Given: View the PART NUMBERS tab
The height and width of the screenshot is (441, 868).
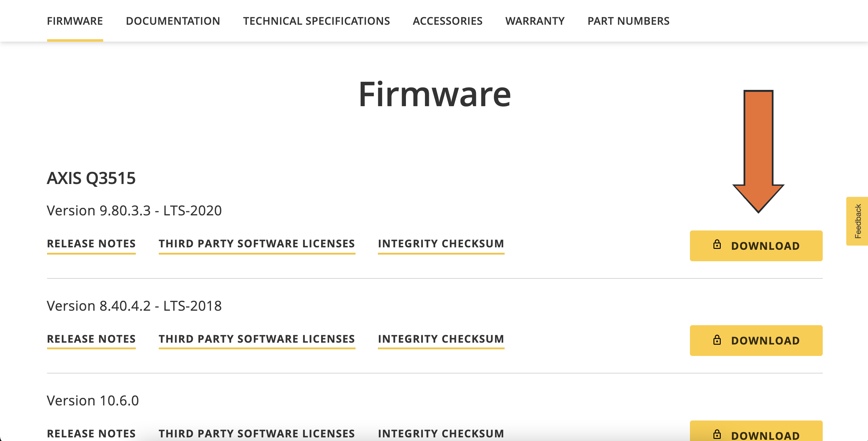Looking at the screenshot, I should click(628, 21).
